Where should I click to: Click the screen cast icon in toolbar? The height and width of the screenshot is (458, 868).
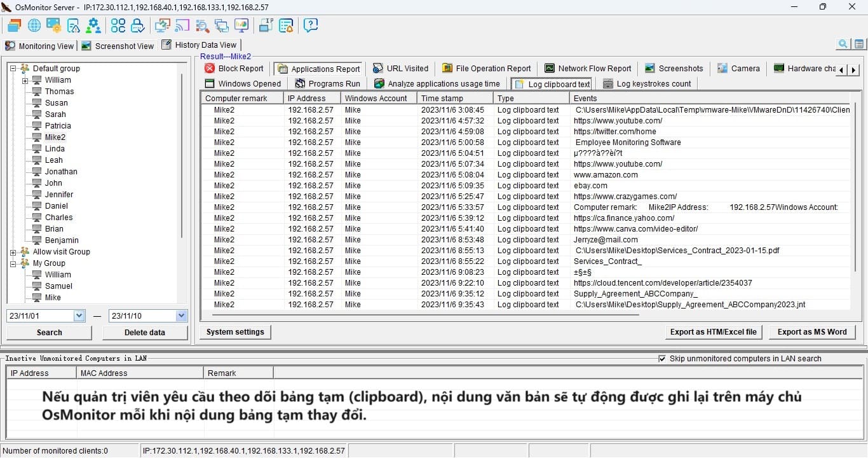point(182,25)
